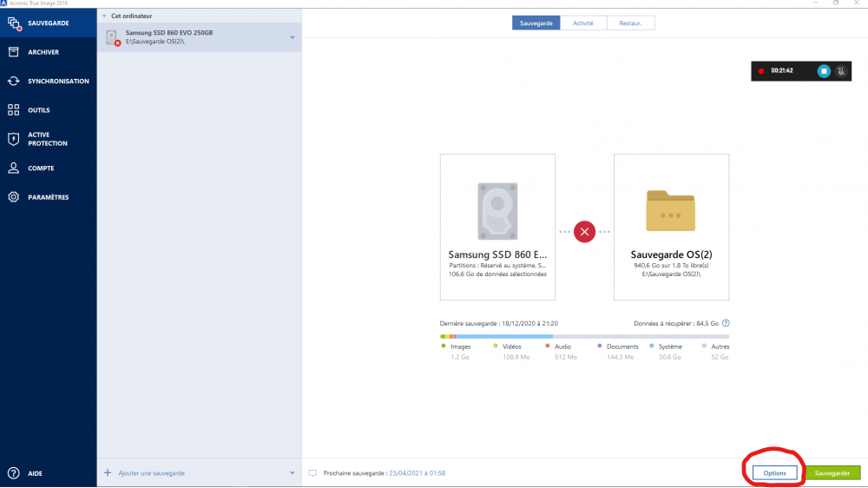Open the Ajouter une sauvegarde dropdown arrow
The height and width of the screenshot is (488, 868).
tap(292, 473)
